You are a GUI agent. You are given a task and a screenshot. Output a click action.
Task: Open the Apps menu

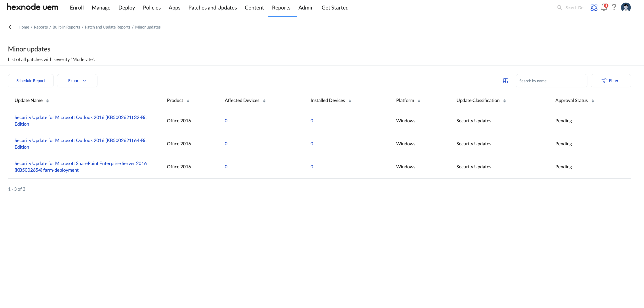pyautogui.click(x=175, y=8)
